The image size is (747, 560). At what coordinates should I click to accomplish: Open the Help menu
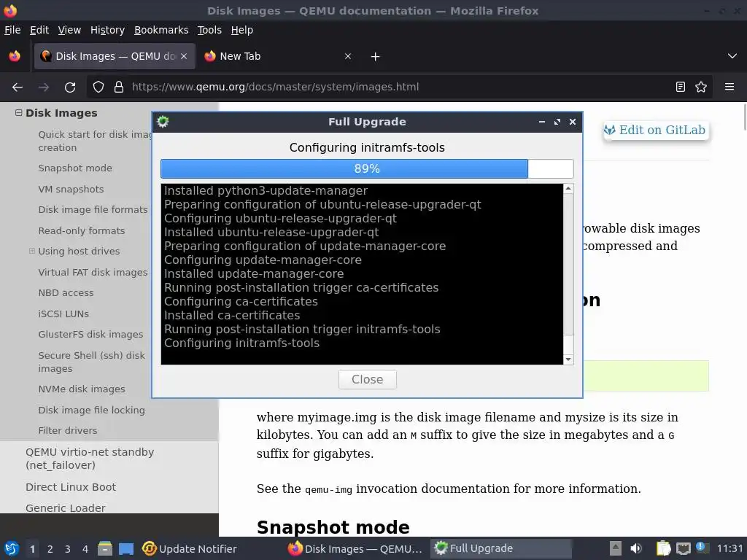coord(242,30)
